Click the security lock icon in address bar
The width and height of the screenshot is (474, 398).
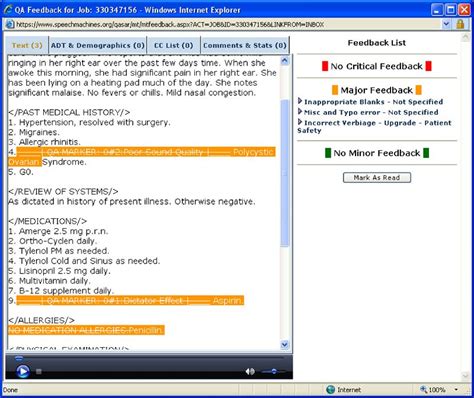460,24
